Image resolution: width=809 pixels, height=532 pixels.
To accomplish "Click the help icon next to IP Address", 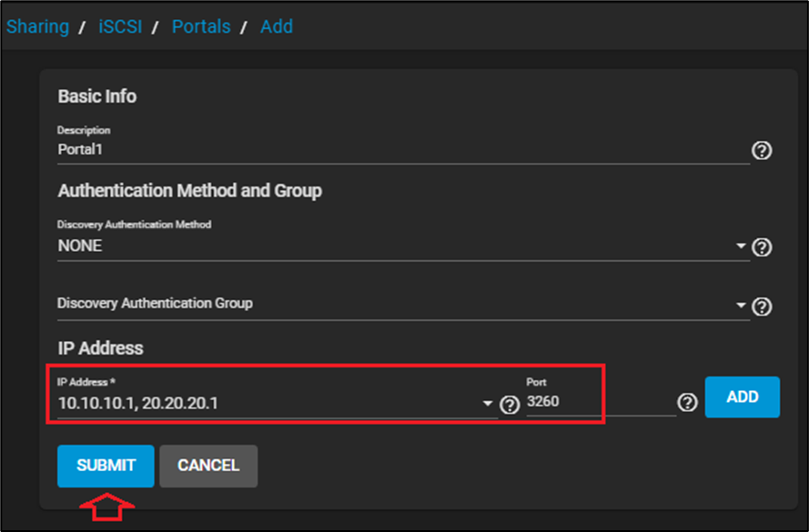I will point(510,405).
